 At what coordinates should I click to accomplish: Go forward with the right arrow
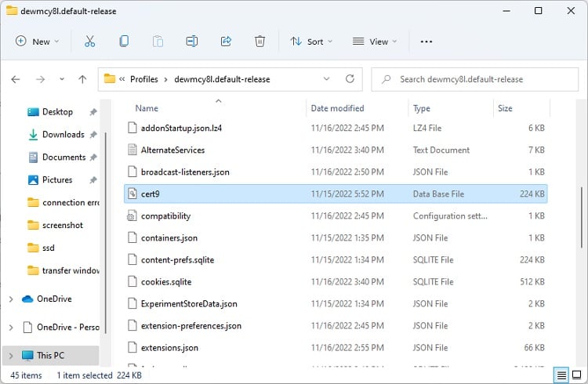(40, 79)
